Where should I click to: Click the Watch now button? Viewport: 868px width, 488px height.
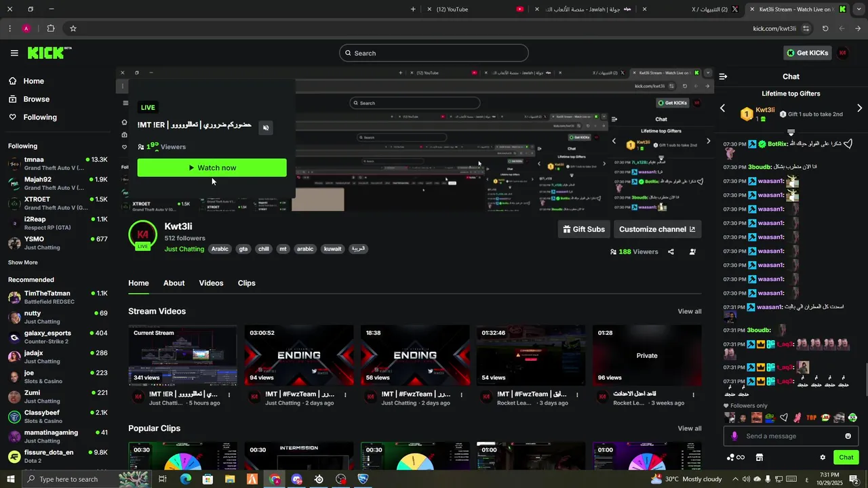[212, 168]
